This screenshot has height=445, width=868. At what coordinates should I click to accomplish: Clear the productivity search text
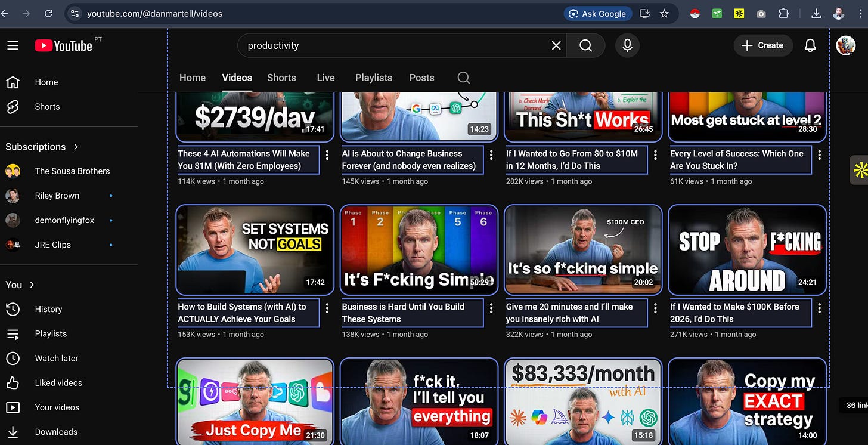tap(556, 45)
